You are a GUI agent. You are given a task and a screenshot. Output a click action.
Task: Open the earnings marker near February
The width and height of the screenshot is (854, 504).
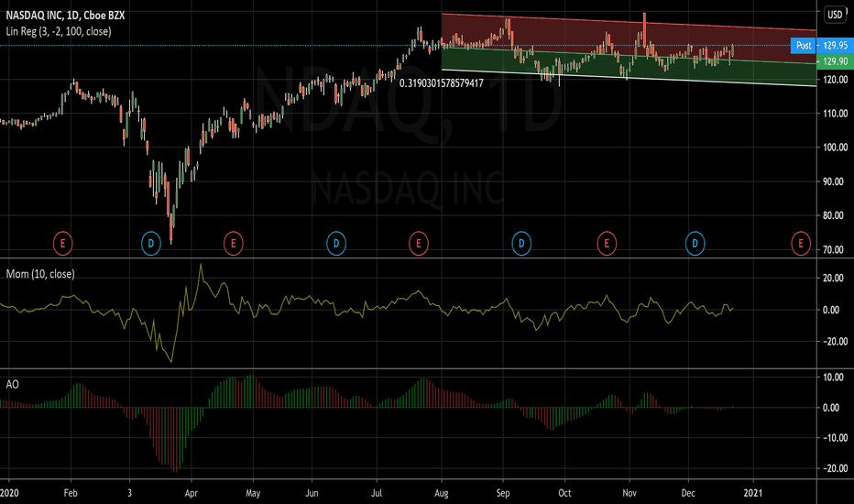coord(62,244)
